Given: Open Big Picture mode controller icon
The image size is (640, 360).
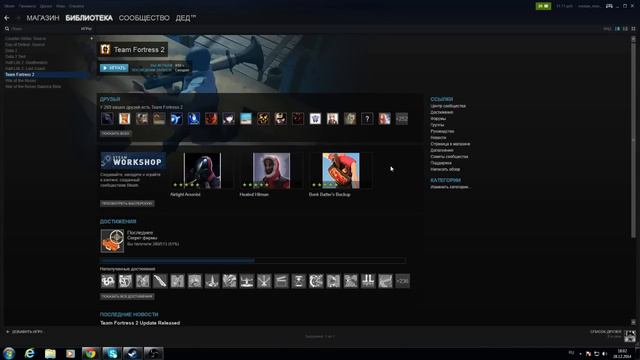Looking at the screenshot, I should pyautogui.click(x=609, y=6).
